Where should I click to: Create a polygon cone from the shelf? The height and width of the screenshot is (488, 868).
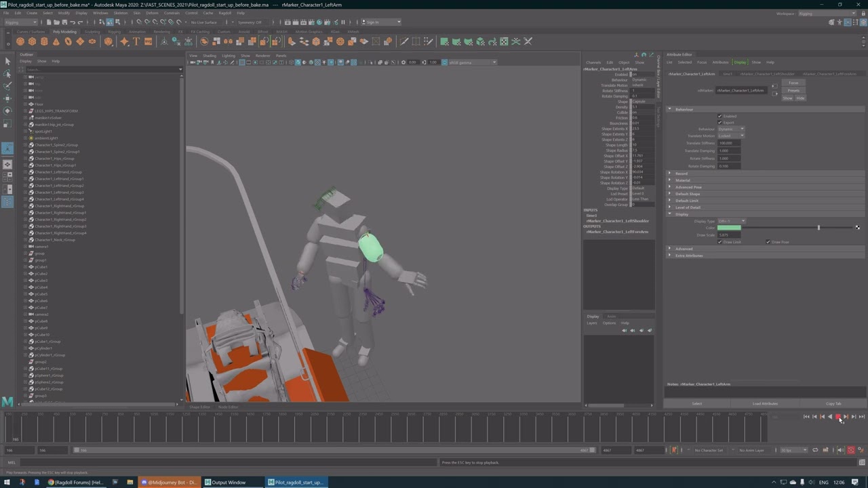56,41
